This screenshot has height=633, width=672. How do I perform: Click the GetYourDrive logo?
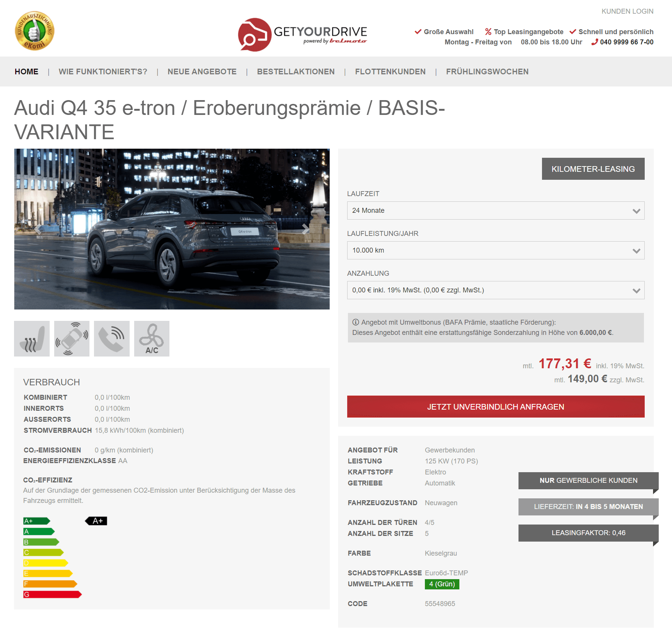[x=302, y=35]
